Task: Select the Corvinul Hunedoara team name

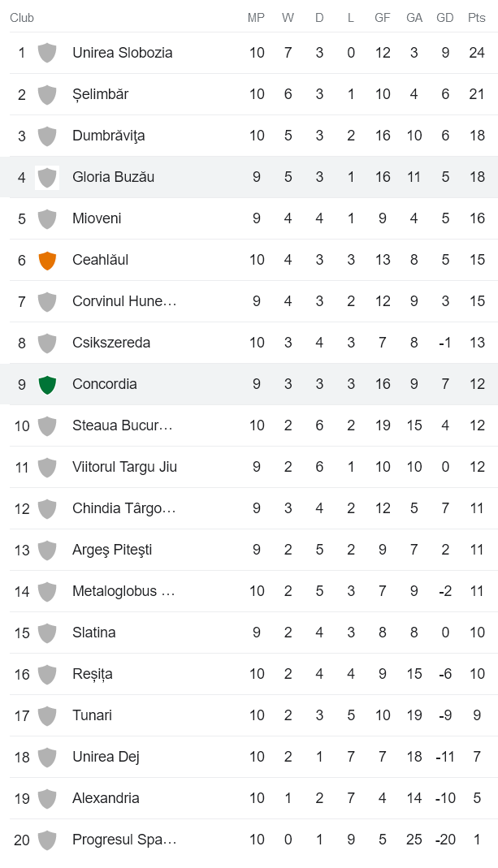Action: (123, 301)
